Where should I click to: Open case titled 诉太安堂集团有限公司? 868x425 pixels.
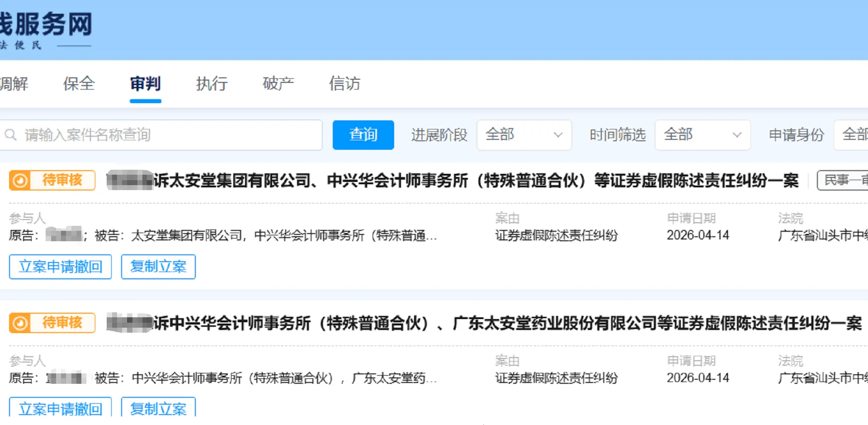tap(453, 181)
